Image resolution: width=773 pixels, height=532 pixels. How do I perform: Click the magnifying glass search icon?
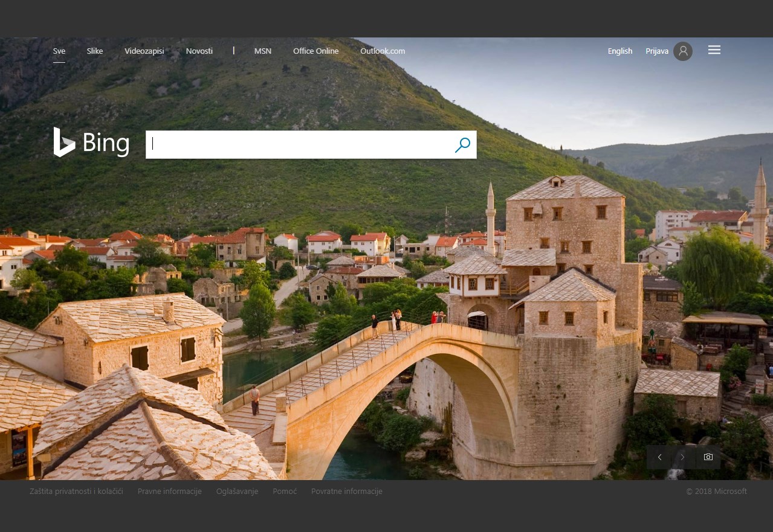(462, 145)
